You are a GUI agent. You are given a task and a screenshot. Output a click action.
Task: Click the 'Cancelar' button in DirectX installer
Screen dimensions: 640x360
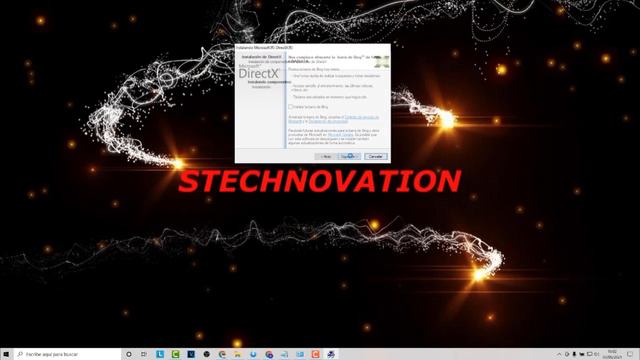click(x=376, y=156)
